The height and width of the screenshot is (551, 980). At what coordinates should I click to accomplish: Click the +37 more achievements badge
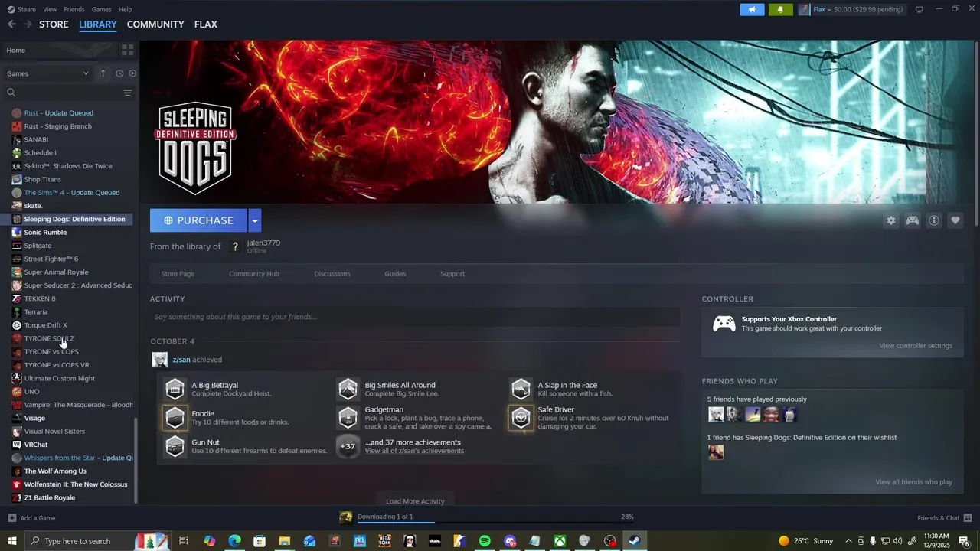[348, 446]
